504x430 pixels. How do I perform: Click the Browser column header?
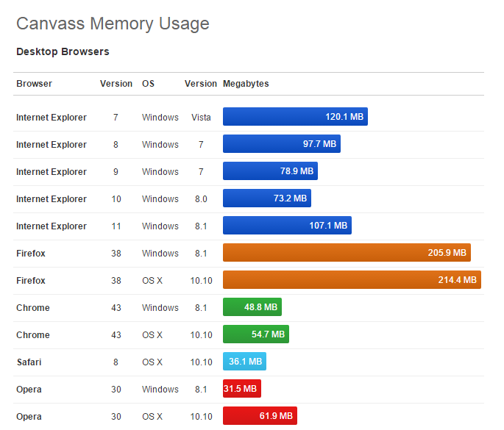point(34,84)
